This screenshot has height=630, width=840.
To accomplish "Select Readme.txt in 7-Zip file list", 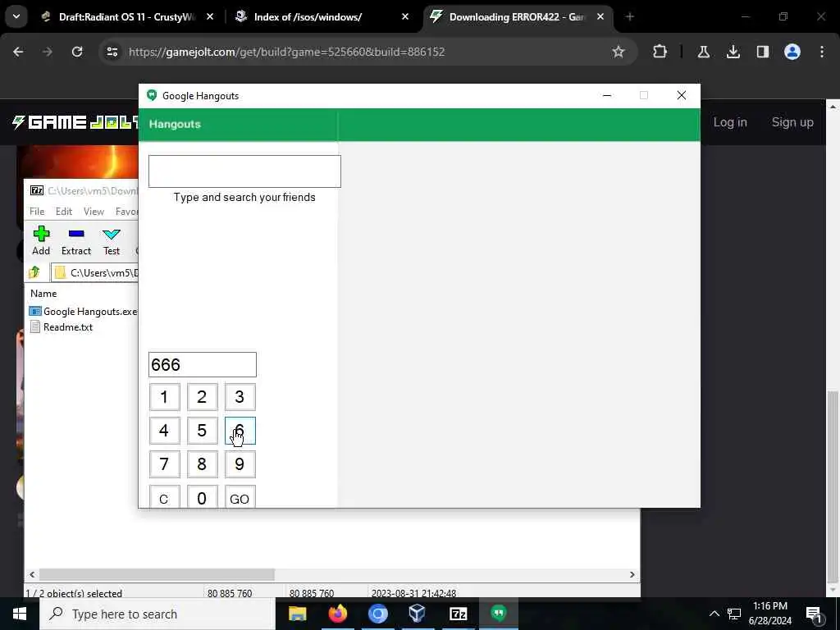I will point(62,326).
